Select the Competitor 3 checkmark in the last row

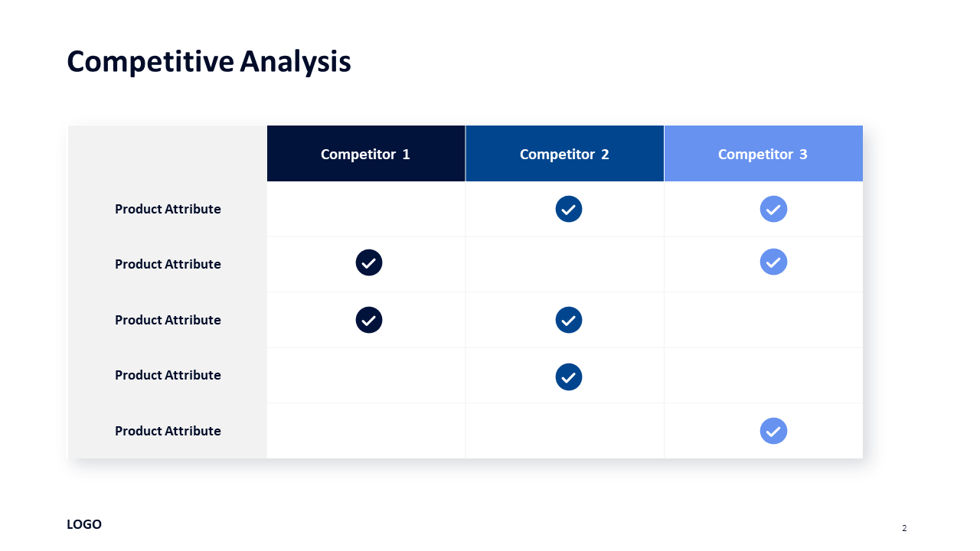[x=773, y=431]
